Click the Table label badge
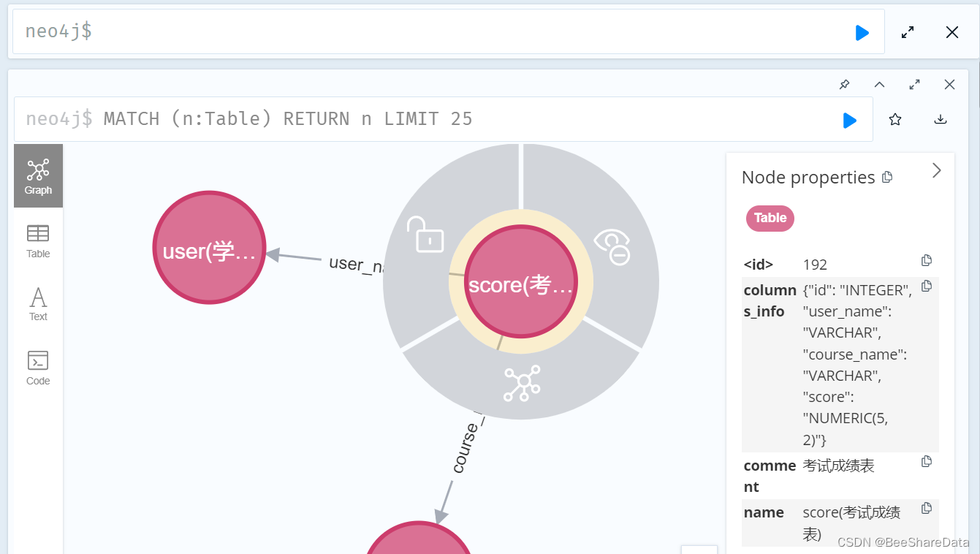 point(770,218)
